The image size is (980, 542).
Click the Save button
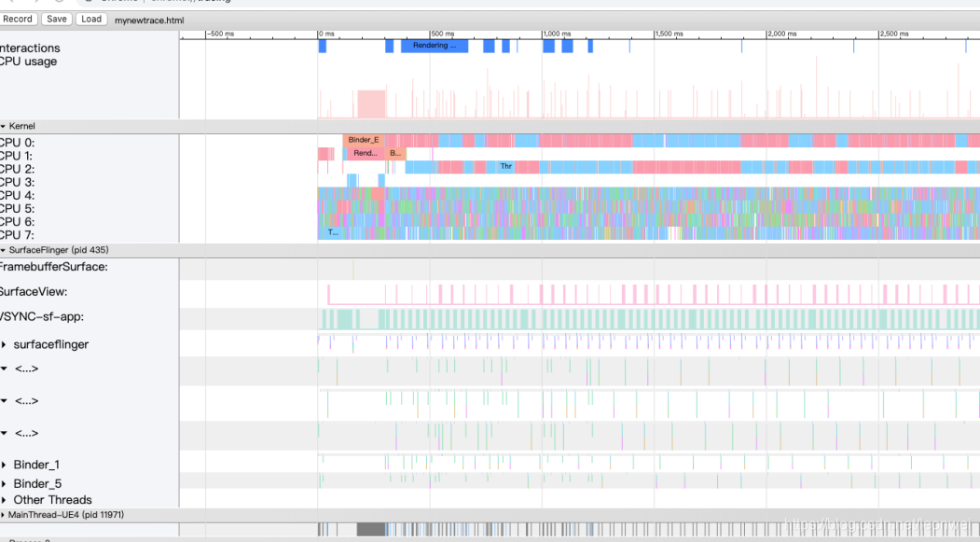click(57, 19)
